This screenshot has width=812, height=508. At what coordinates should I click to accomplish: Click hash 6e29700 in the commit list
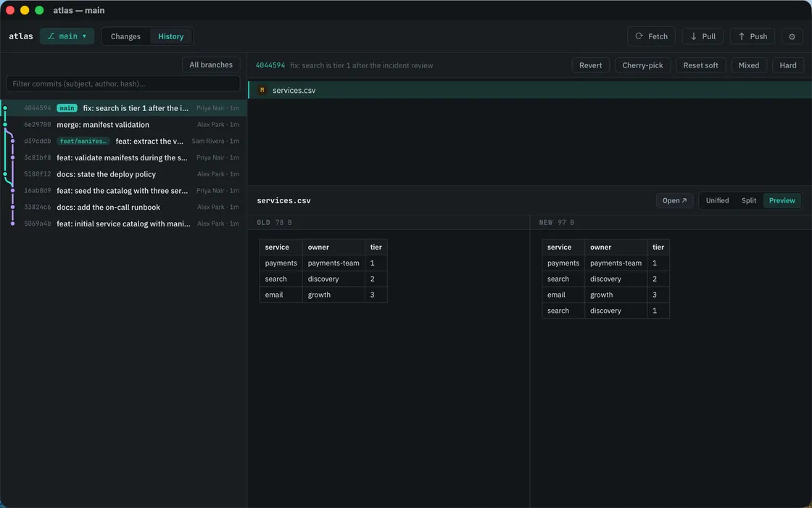(x=37, y=124)
